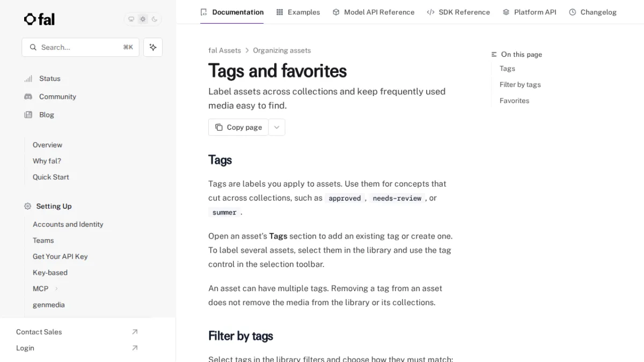644x362 pixels.
Task: Click the Status signal bars icon
Action: pos(28,78)
